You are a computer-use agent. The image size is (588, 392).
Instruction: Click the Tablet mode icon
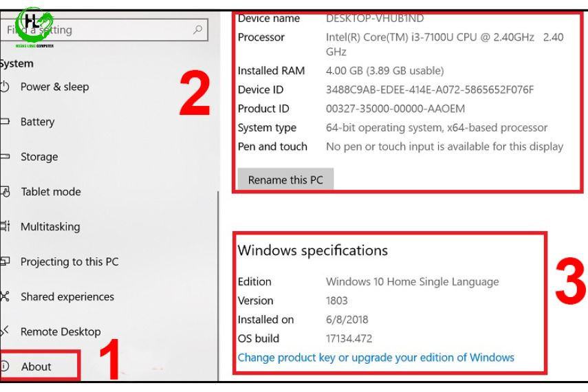(x=5, y=192)
